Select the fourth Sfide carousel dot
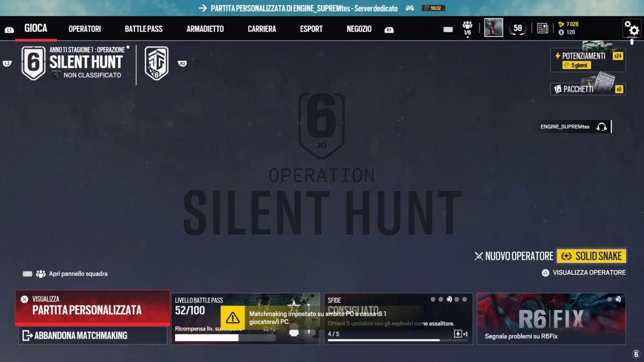The height and width of the screenshot is (362, 644). coord(457,299)
